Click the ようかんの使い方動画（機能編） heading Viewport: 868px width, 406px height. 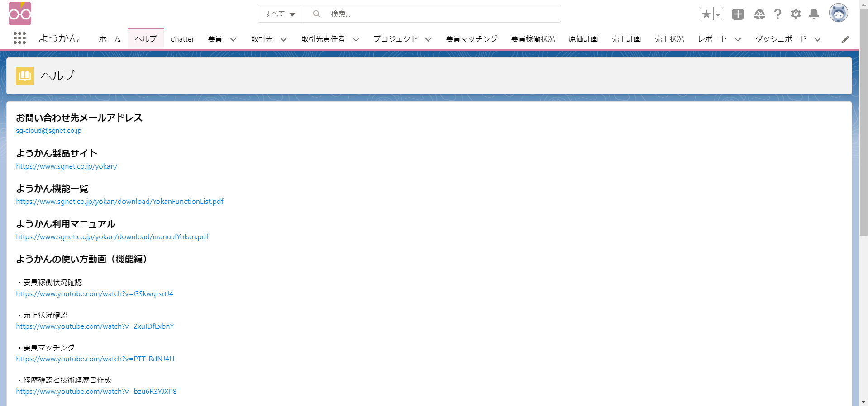point(81,259)
